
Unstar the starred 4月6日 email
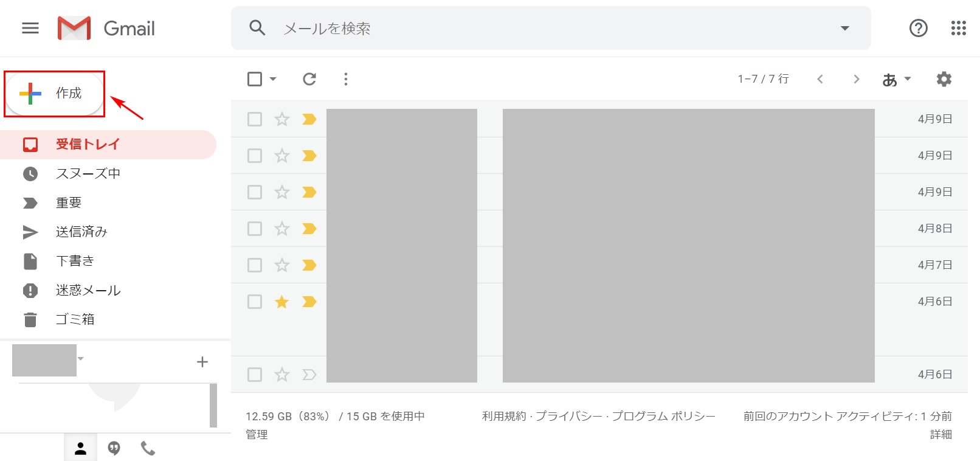pyautogui.click(x=281, y=302)
